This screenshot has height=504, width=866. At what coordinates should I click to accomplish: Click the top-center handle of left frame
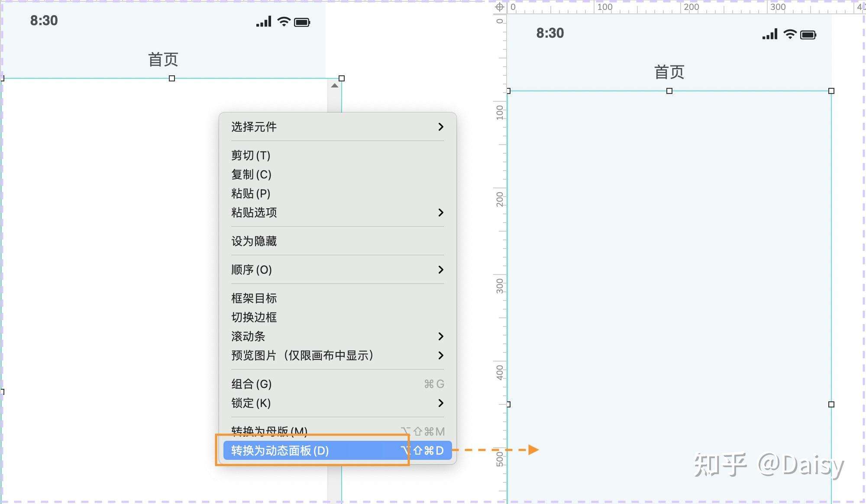172,78
